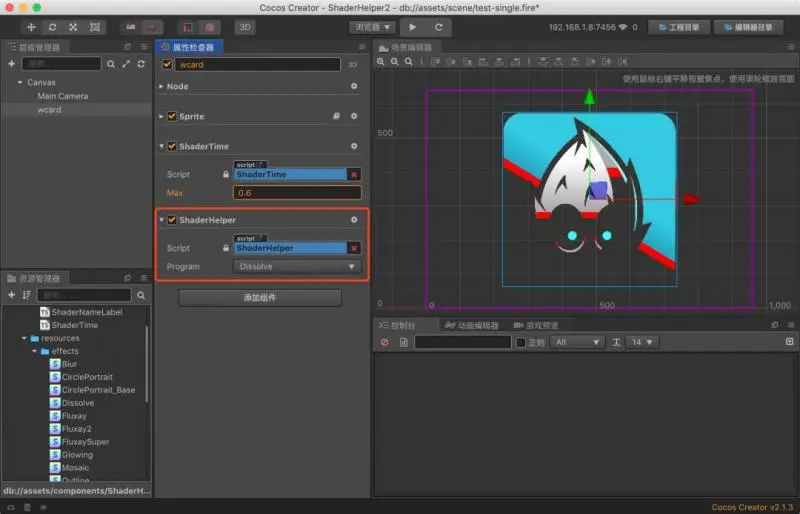The image size is (800, 514).
Task: Remove the ShaderTime script with red X
Action: 354,175
